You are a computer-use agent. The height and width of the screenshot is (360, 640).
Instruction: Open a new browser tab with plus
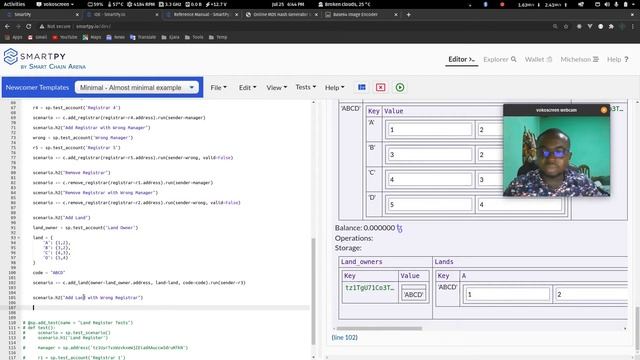coord(409,15)
